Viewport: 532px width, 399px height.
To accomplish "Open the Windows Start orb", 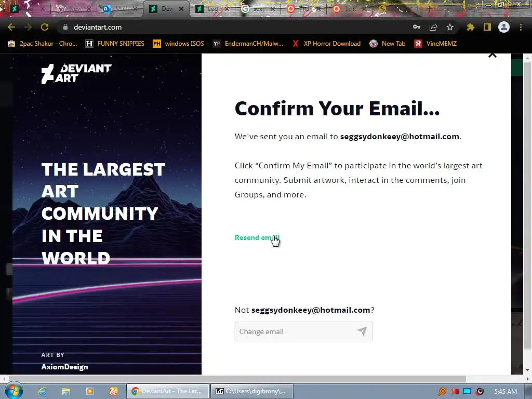I will point(14,391).
